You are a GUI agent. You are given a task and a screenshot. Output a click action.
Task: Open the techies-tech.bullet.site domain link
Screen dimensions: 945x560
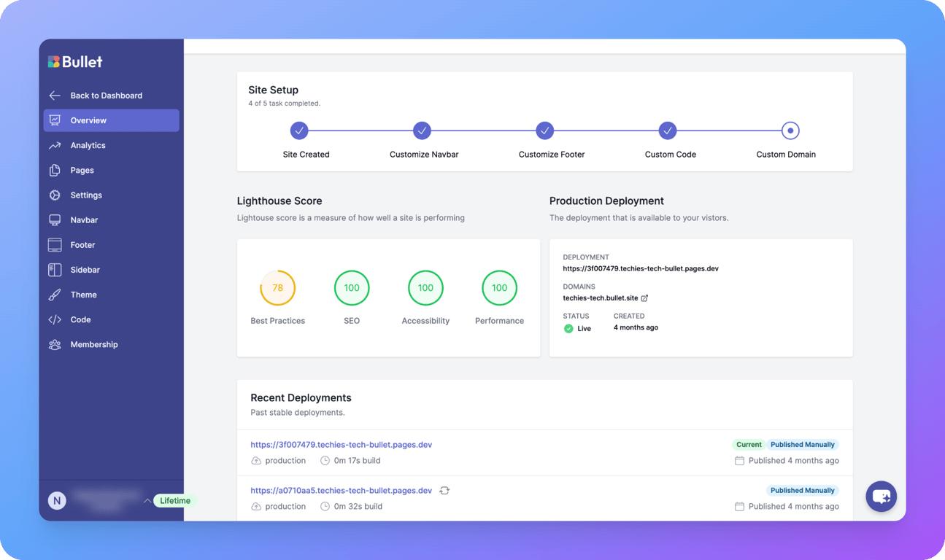[x=601, y=298]
